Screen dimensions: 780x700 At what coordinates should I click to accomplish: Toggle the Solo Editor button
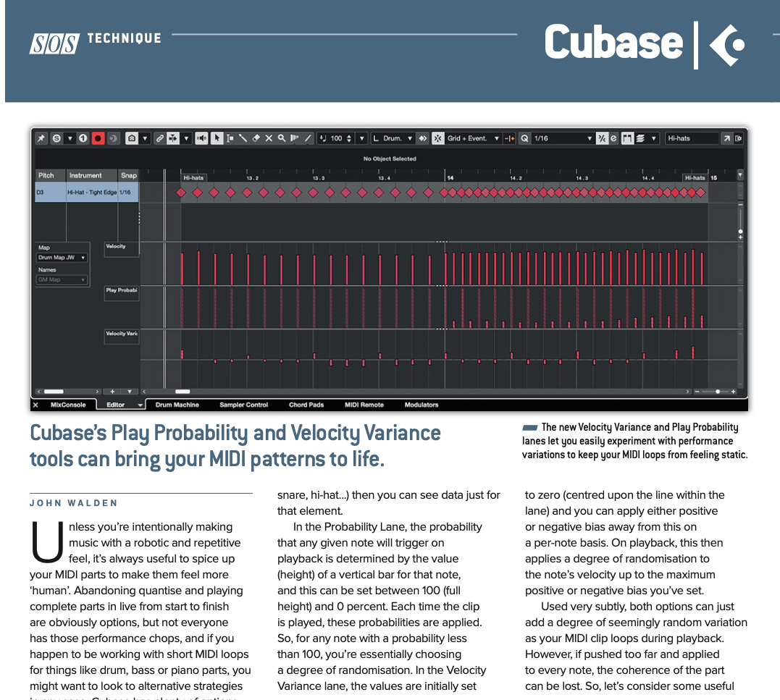[x=56, y=138]
